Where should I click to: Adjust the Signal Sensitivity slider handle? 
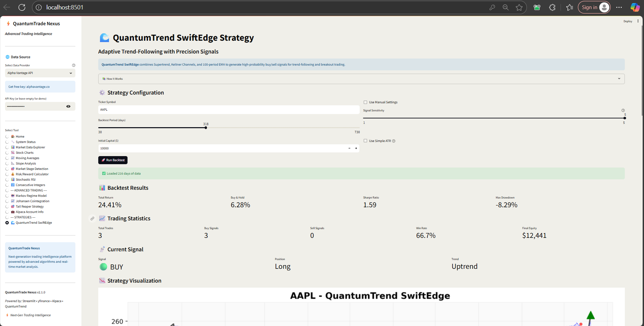tap(624, 118)
